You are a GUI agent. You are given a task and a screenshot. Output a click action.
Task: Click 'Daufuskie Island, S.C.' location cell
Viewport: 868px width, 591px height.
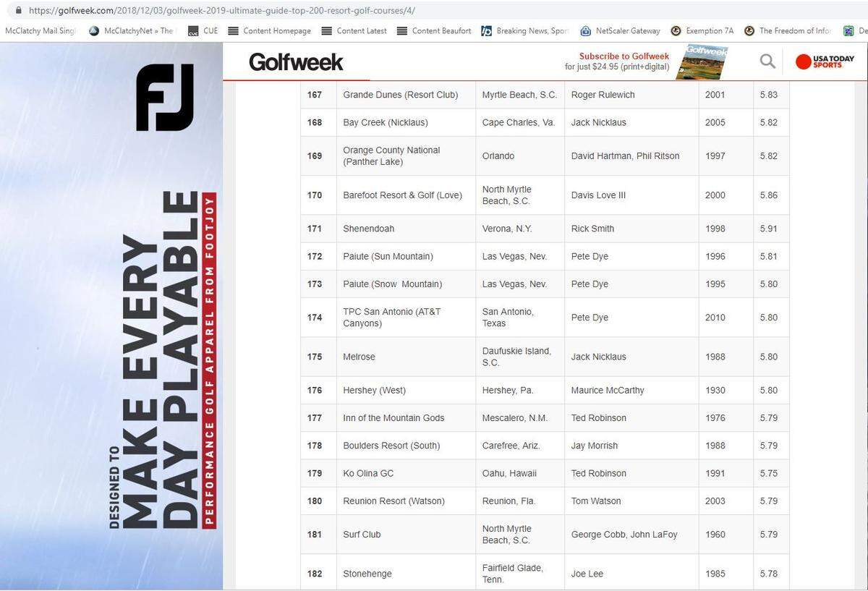pos(520,357)
